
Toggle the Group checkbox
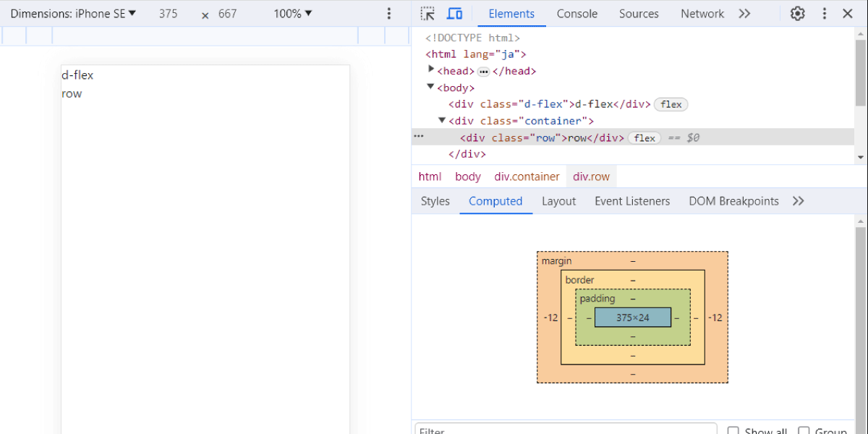804,431
